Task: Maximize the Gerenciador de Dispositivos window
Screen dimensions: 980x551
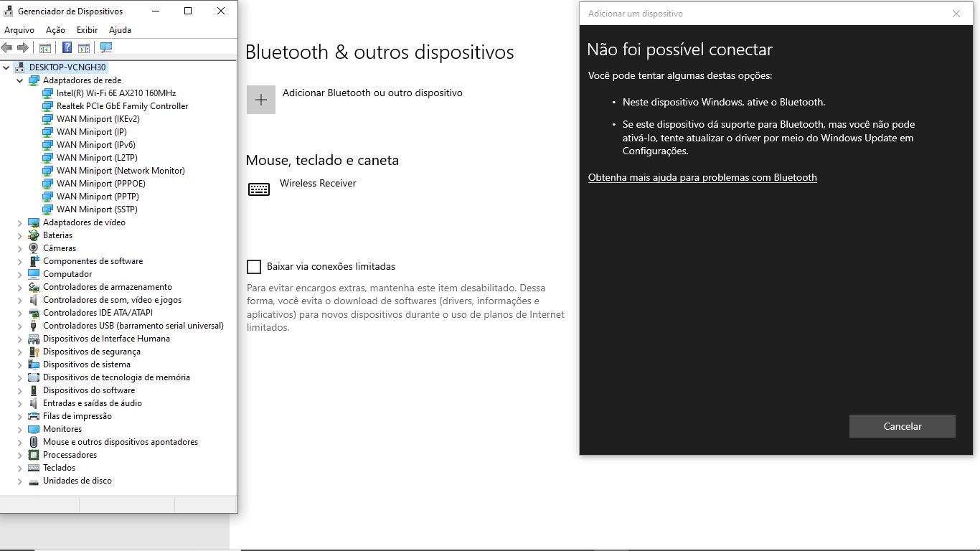Action: click(x=188, y=11)
